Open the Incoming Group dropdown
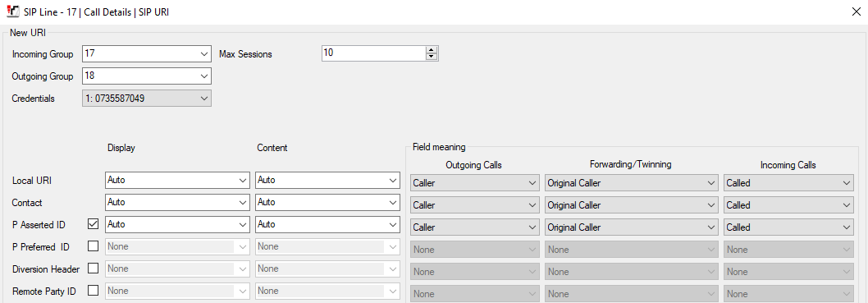This screenshot has height=303, width=868. click(146, 53)
